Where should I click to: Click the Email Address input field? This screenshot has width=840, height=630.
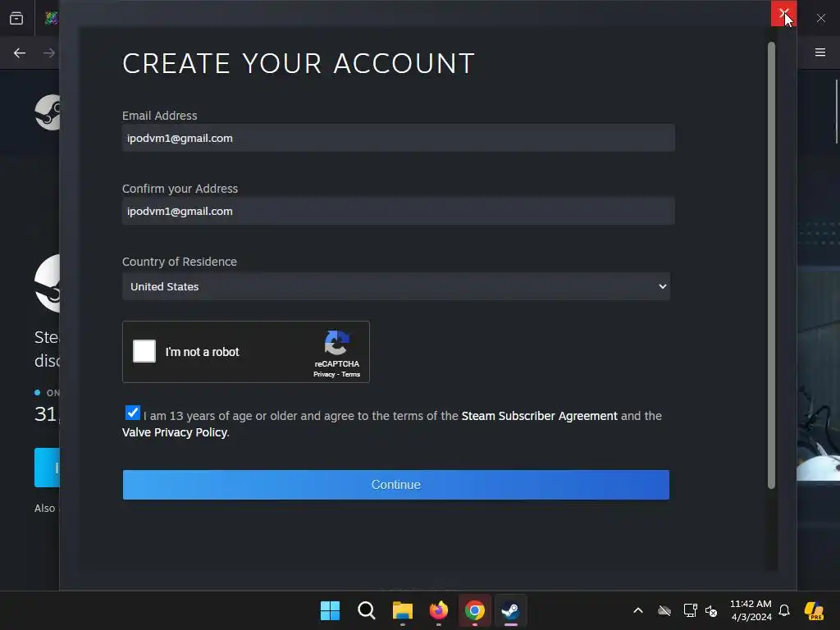coord(398,138)
